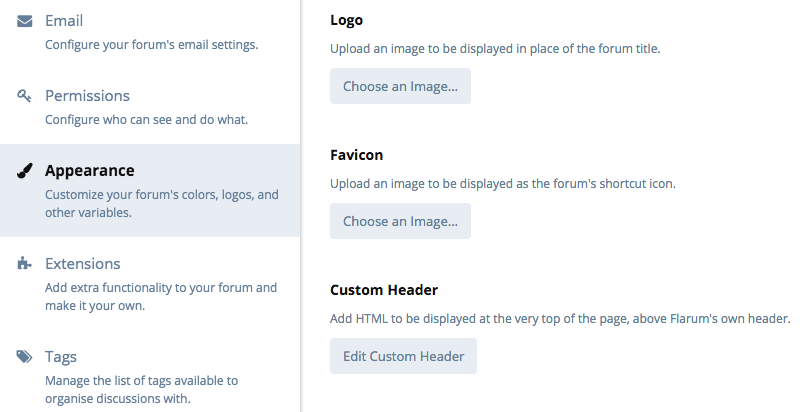Viewport: 806px width, 412px height.
Task: Click the paintbrush icon beside Appearance
Action: [25, 171]
